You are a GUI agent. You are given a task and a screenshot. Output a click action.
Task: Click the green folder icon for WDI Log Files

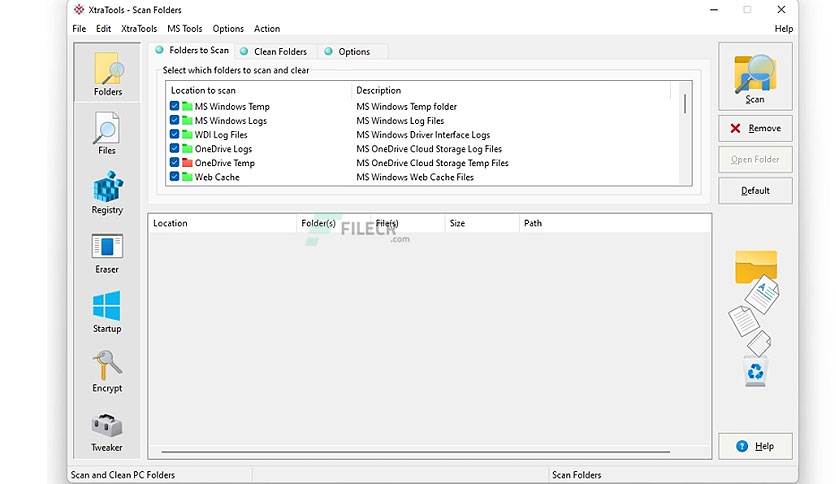pyautogui.click(x=187, y=134)
